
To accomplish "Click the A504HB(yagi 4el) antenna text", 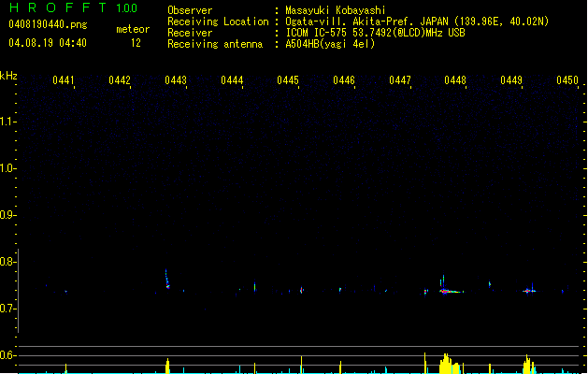I will (x=330, y=44).
